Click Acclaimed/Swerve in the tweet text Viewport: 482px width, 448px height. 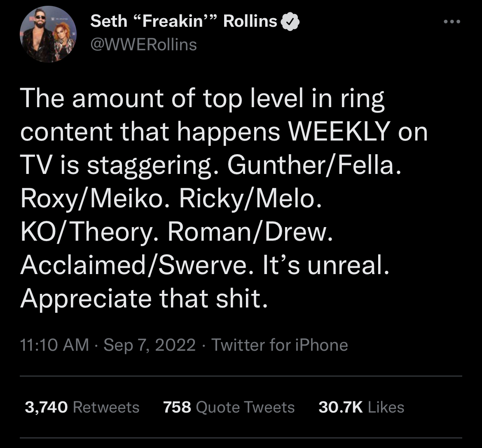coord(134,266)
